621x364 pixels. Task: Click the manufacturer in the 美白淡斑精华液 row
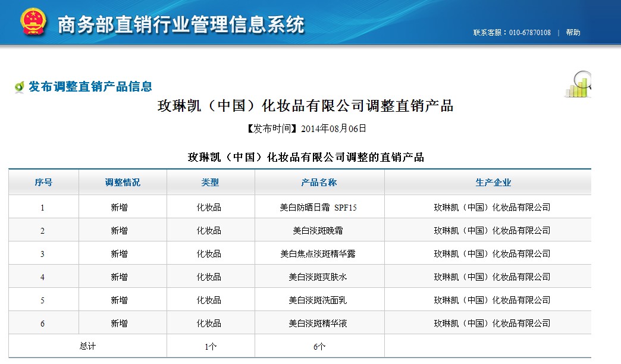pos(493,323)
